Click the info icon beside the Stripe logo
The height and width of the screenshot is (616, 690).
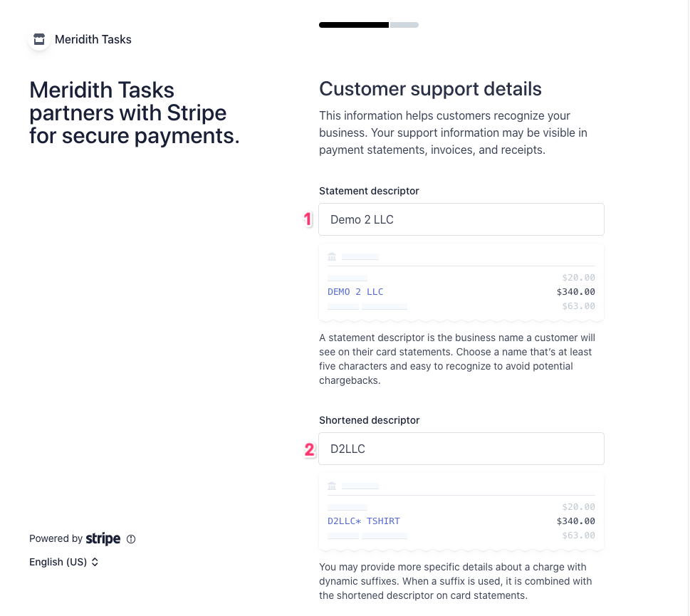coord(131,539)
